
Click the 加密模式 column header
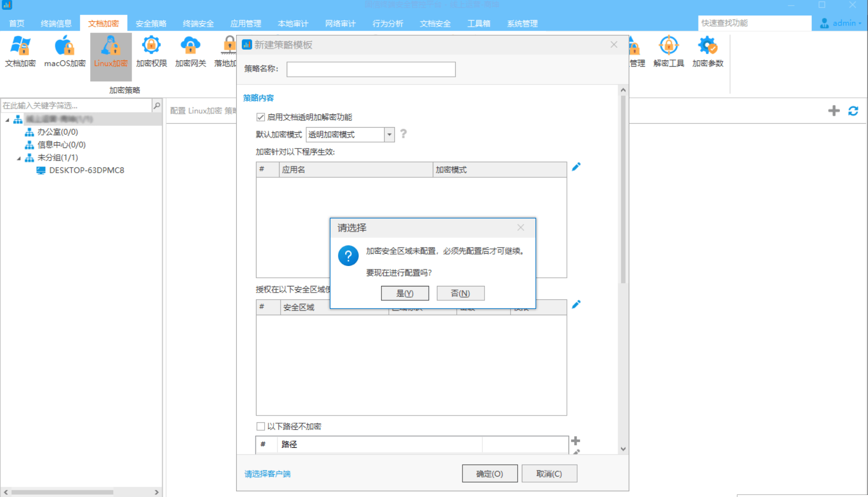tap(500, 170)
